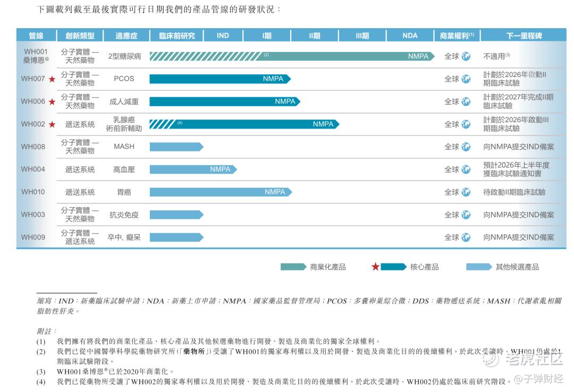
Task: Click the WH010 胃癌 progress bar
Action: click(221, 192)
